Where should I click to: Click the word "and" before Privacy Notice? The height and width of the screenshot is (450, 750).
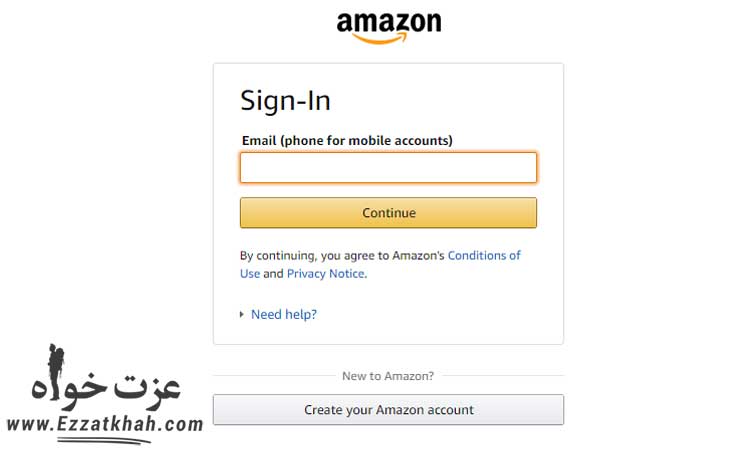(x=273, y=273)
